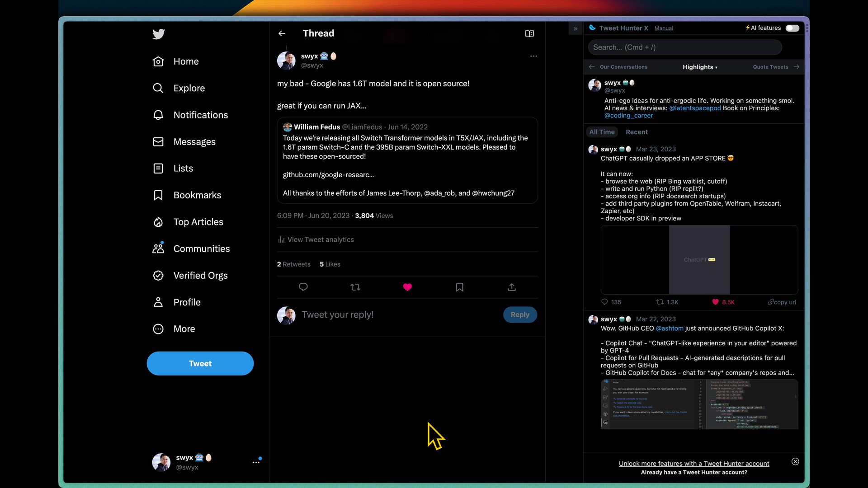The width and height of the screenshot is (868, 488).
Task: Go to Quote Tweets right arrow
Action: coord(797,67)
